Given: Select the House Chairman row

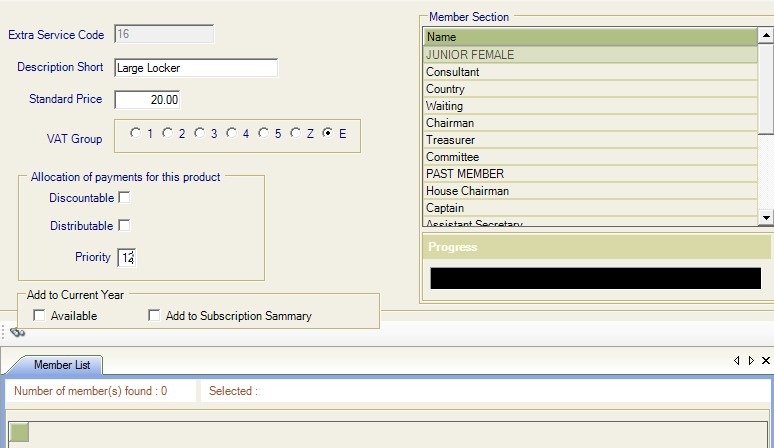Looking at the screenshot, I should point(590,191).
